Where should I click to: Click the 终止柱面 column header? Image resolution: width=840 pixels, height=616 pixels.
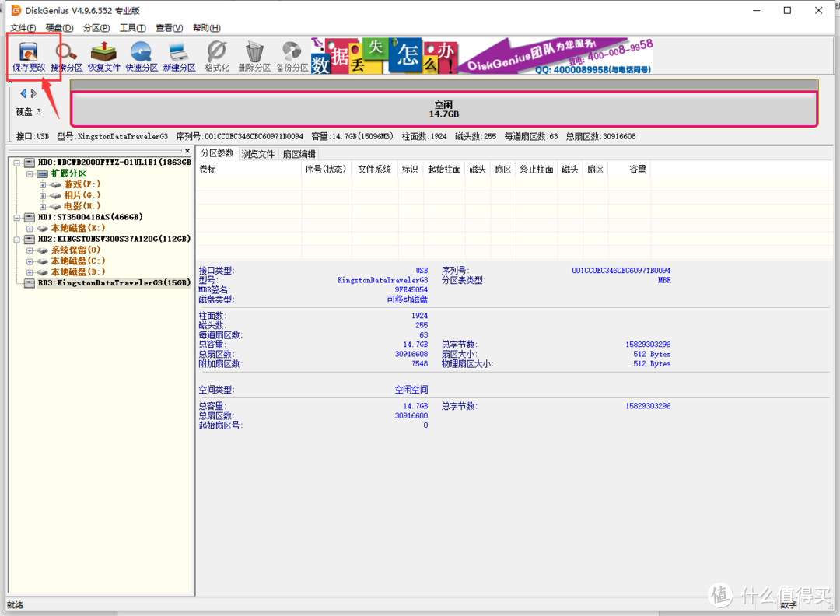click(537, 170)
